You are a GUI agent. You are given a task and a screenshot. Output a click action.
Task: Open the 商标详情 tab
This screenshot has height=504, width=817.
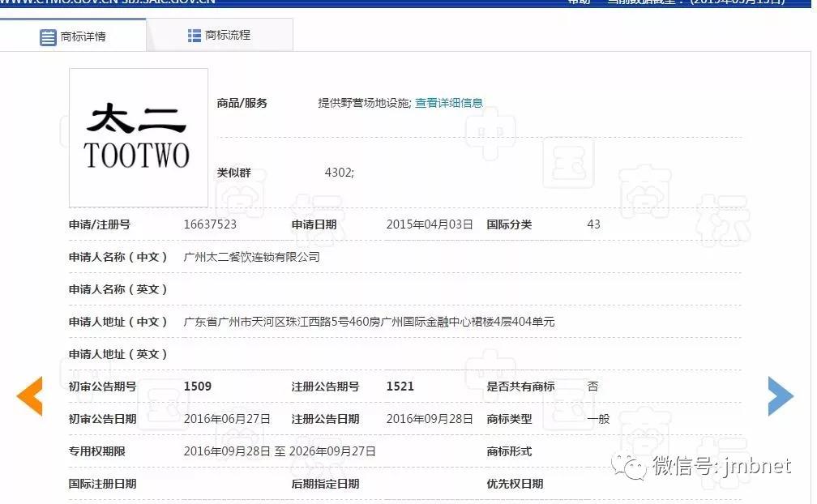point(73,36)
